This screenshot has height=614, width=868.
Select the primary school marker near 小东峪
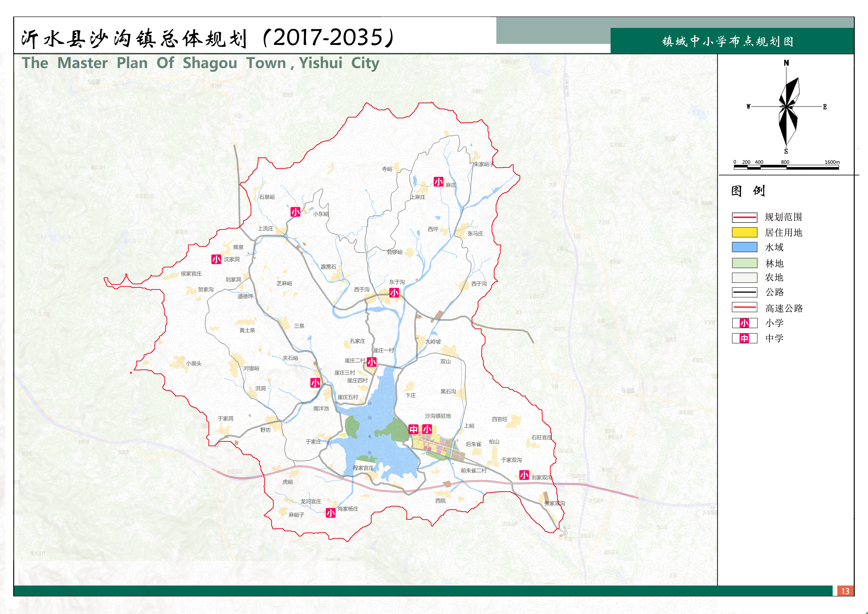[x=295, y=212]
